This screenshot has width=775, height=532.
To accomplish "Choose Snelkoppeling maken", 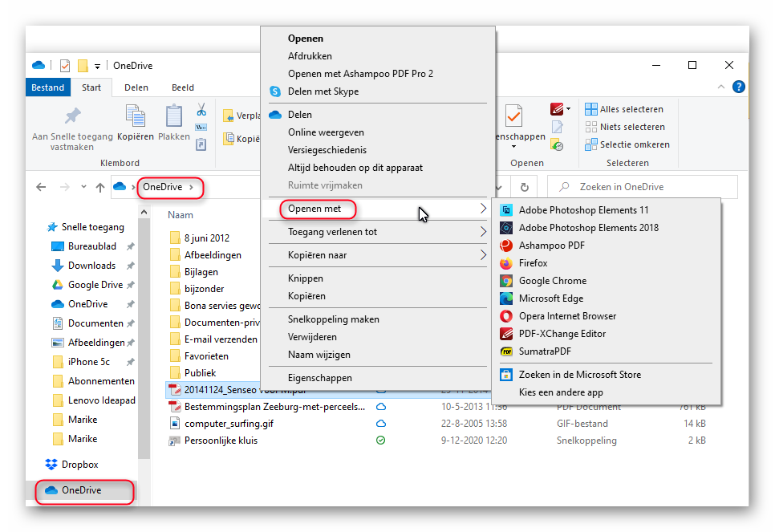I will coord(334,319).
